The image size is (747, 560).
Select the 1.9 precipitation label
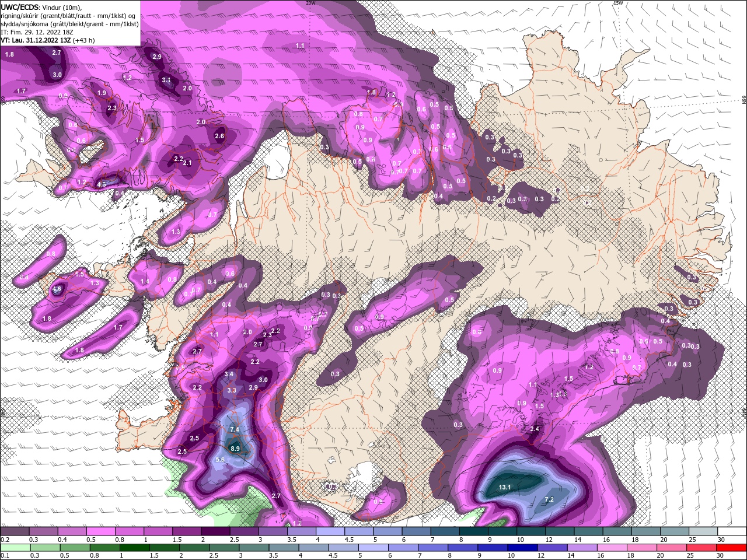[x=102, y=93]
